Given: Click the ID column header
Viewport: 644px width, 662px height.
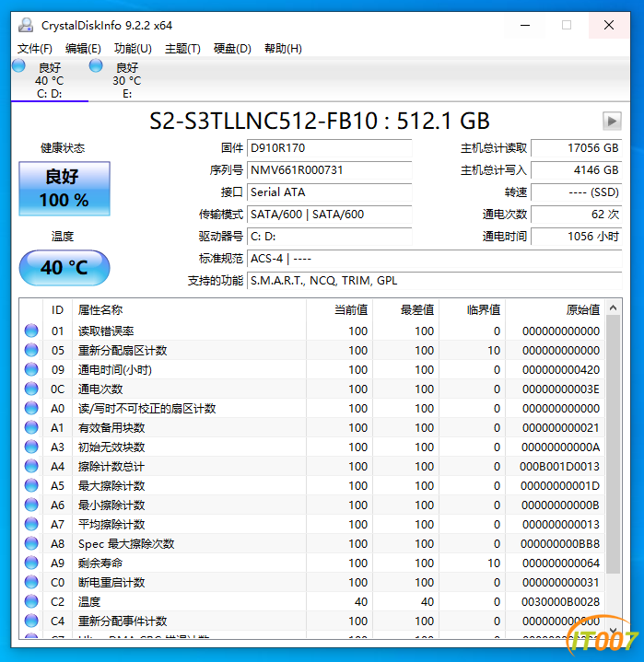Looking at the screenshot, I should 57,310.
